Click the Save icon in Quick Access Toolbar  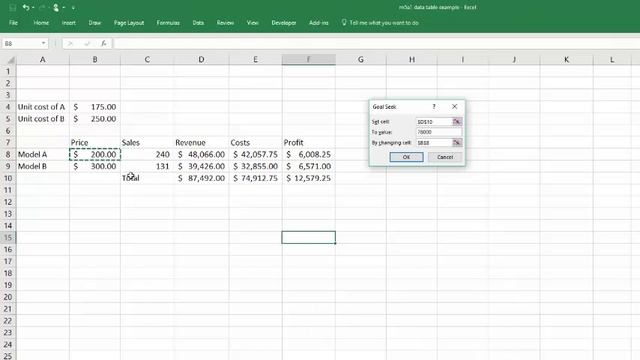pyautogui.click(x=12, y=7)
